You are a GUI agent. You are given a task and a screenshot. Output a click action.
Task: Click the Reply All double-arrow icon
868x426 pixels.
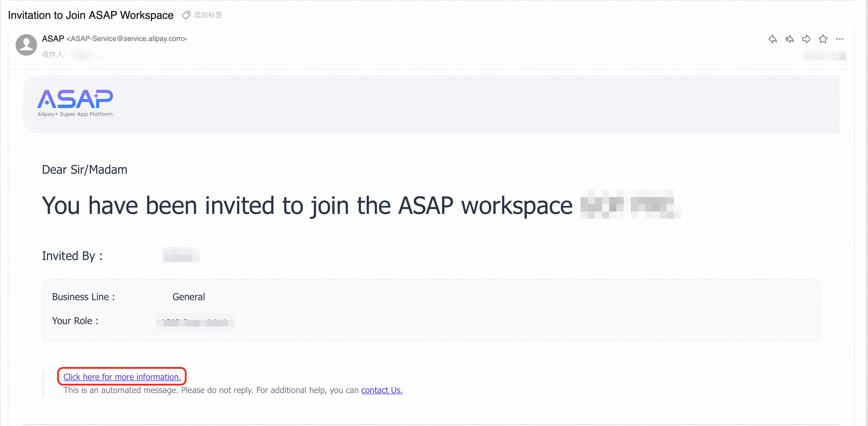(x=789, y=39)
